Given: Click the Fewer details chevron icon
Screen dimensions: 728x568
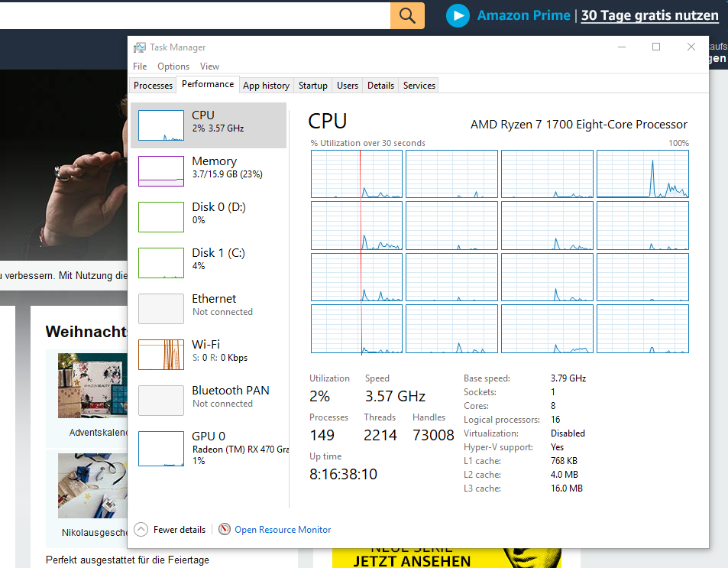Looking at the screenshot, I should pyautogui.click(x=141, y=530).
